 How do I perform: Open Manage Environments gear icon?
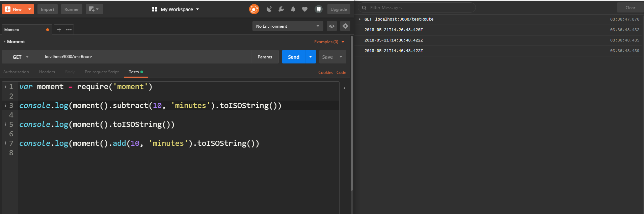click(345, 26)
